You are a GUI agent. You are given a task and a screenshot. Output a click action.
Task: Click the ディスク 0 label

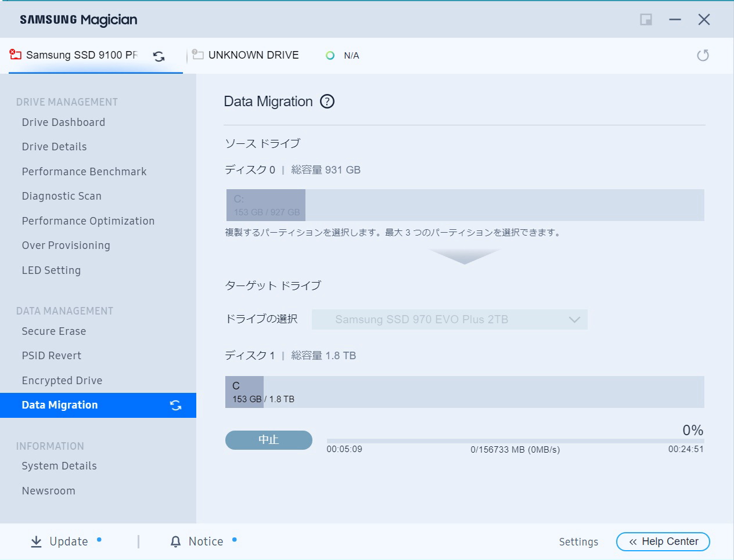pos(250,170)
